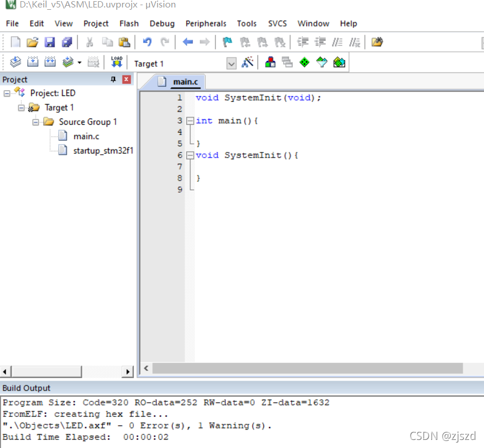This screenshot has width=484, height=448.
Task: Indent selected lines icon
Action: [x=303, y=42]
